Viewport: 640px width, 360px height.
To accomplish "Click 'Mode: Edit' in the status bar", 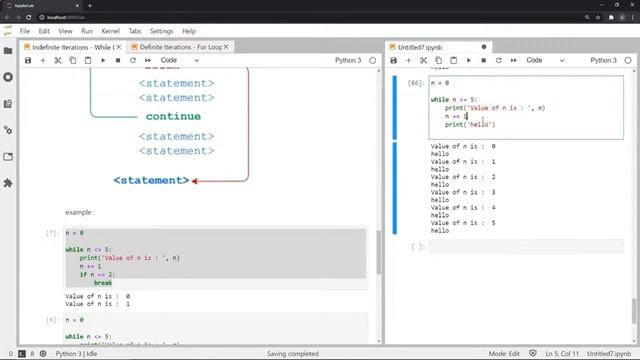I will (504, 354).
